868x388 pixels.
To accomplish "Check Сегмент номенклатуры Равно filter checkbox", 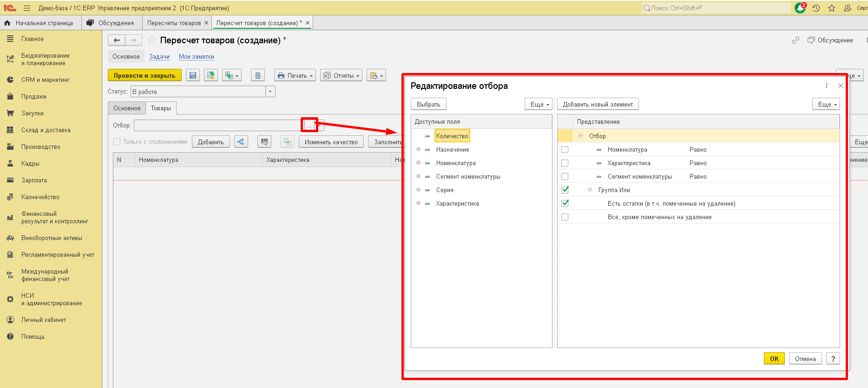I will coord(565,177).
